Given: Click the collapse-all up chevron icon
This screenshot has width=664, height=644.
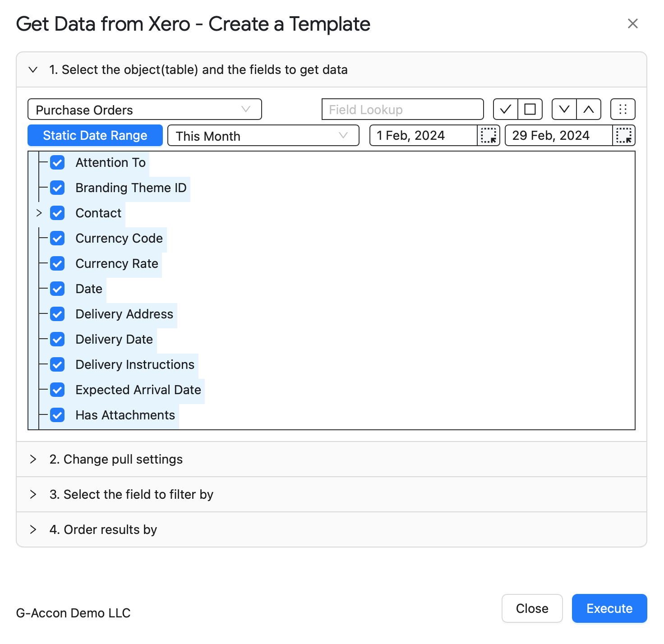Looking at the screenshot, I should point(589,109).
